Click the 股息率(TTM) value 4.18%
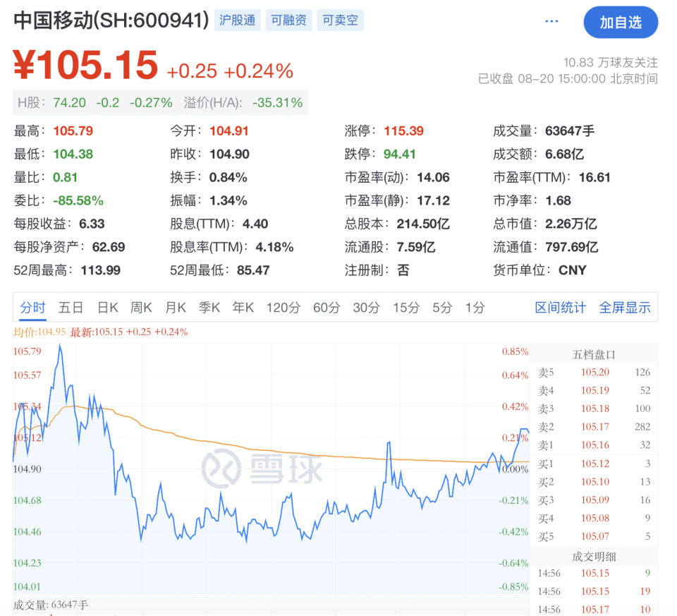677x616 pixels. coord(274,247)
